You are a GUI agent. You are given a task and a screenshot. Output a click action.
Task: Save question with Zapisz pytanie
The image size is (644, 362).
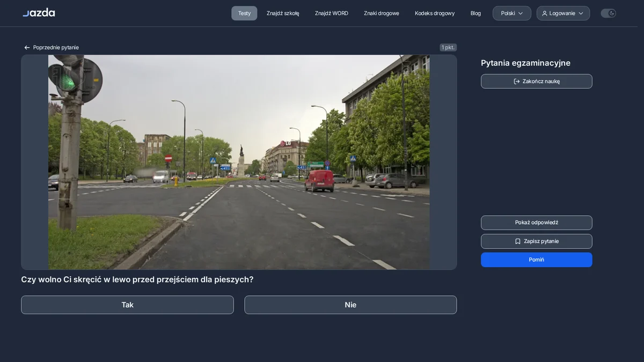pyautogui.click(x=537, y=241)
